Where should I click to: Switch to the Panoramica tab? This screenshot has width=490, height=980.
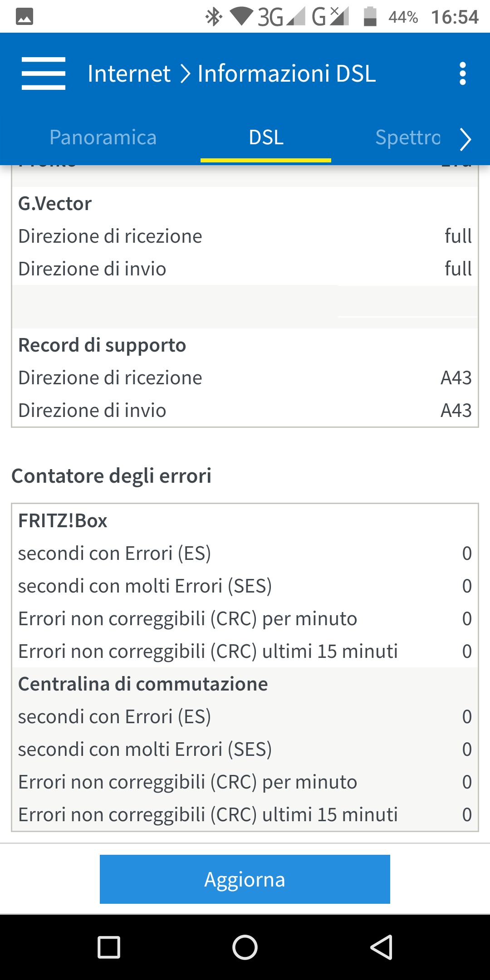pyautogui.click(x=103, y=137)
